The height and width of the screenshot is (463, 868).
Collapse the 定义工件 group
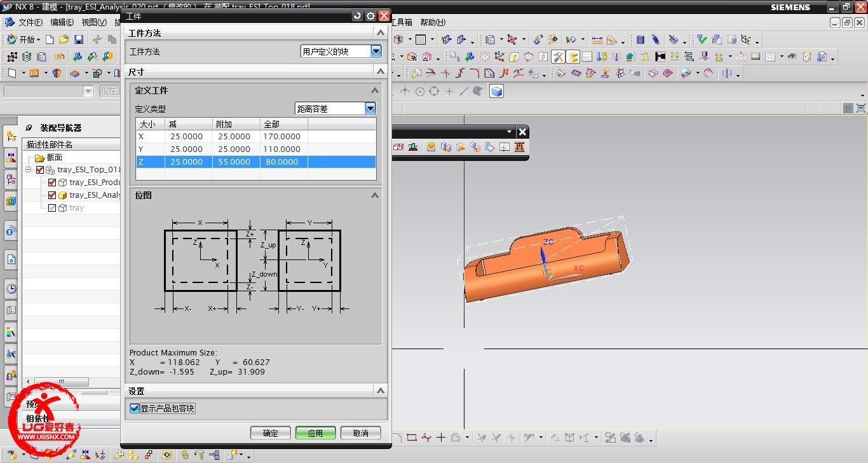375,90
